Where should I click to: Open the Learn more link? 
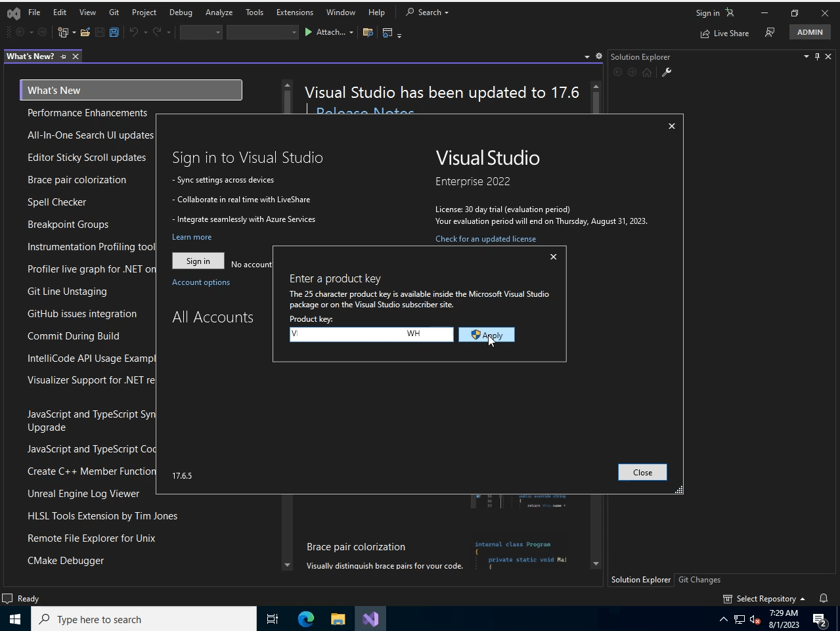coord(192,237)
